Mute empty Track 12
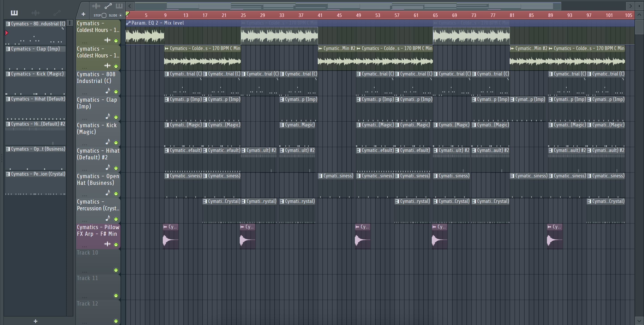The width and height of the screenshot is (644, 325). [x=116, y=321]
